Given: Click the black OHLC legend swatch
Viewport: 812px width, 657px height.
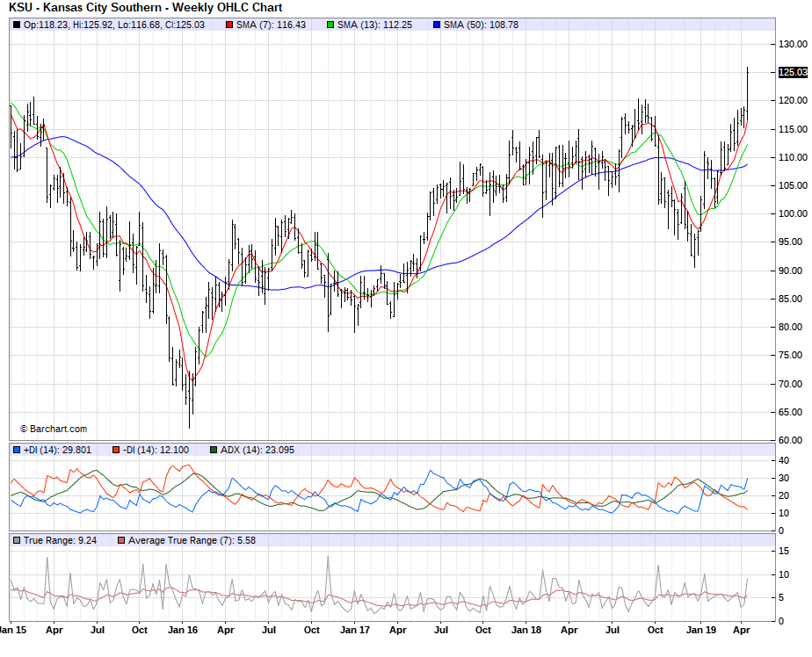Looking at the screenshot, I should click(x=17, y=25).
